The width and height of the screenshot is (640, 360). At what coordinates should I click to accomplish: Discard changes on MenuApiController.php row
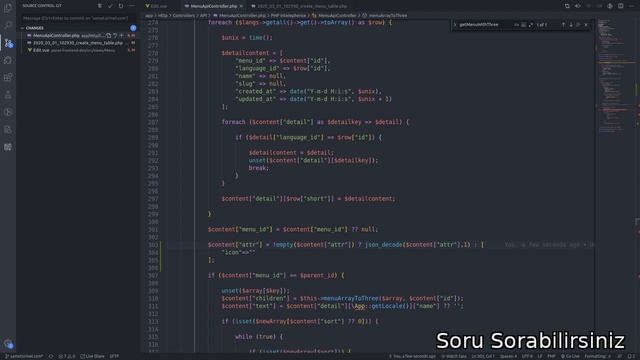115,36
